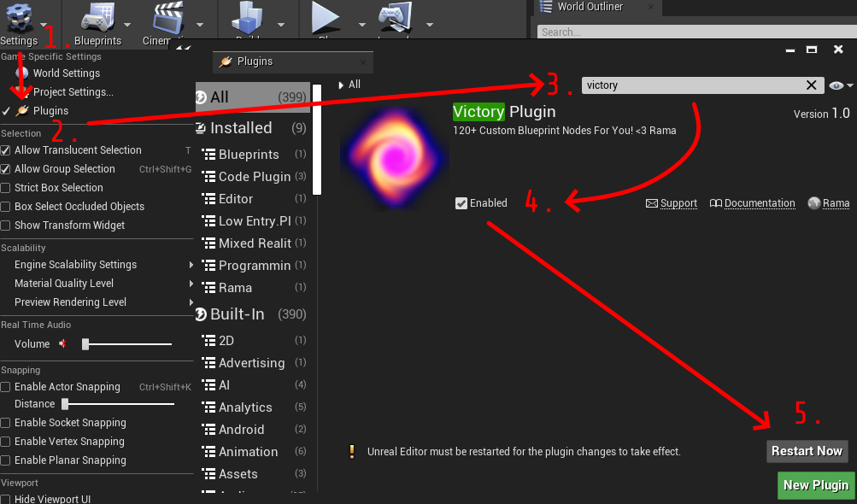Open the Play options dropdown arrow
This screenshot has height=504, width=857.
[361, 25]
